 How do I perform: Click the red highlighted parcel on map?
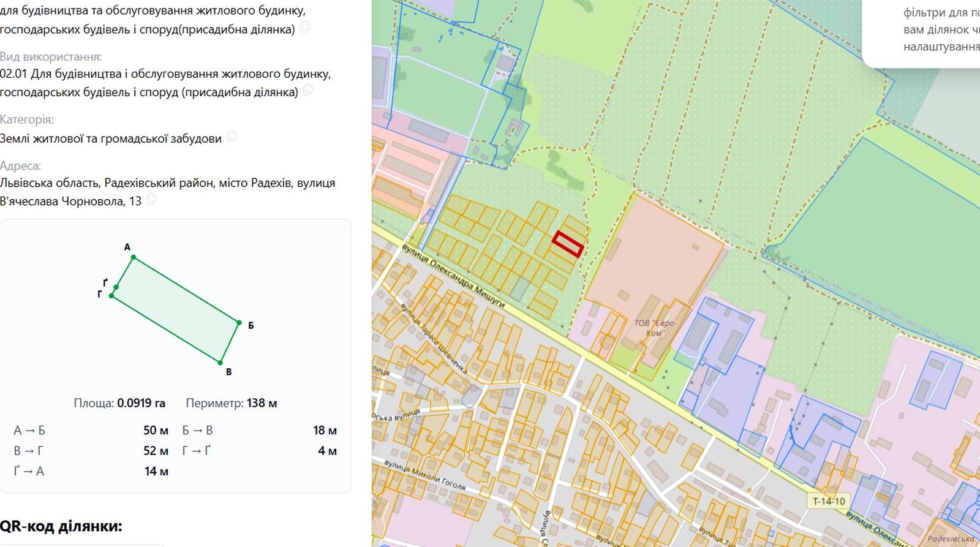coord(568,244)
